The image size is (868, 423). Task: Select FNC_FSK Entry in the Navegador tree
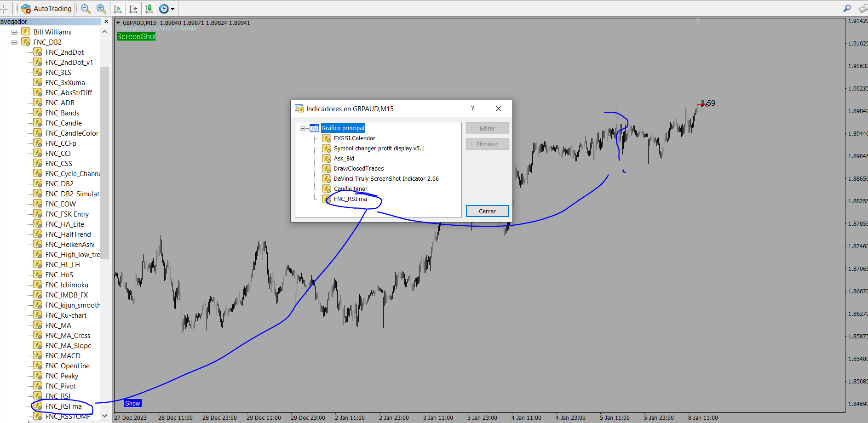coord(67,214)
